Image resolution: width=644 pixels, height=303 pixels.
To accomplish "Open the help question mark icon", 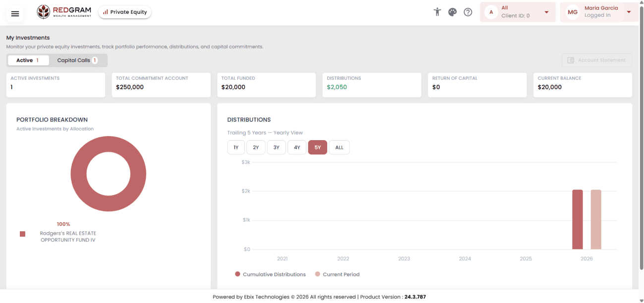I will [468, 12].
